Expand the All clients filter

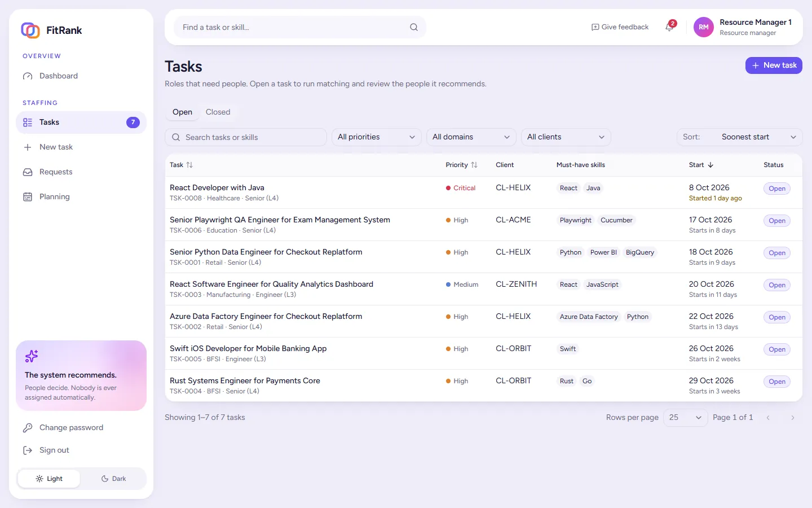tap(566, 137)
